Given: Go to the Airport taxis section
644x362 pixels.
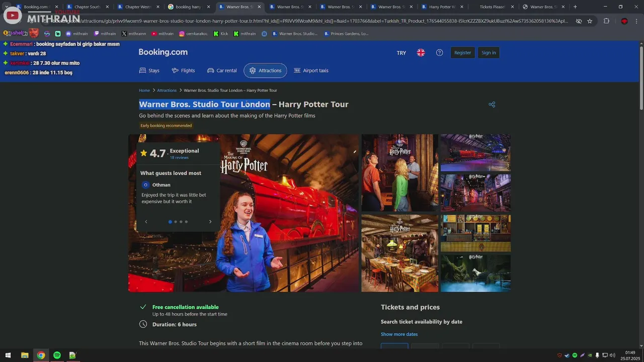Looking at the screenshot, I should [x=311, y=70].
